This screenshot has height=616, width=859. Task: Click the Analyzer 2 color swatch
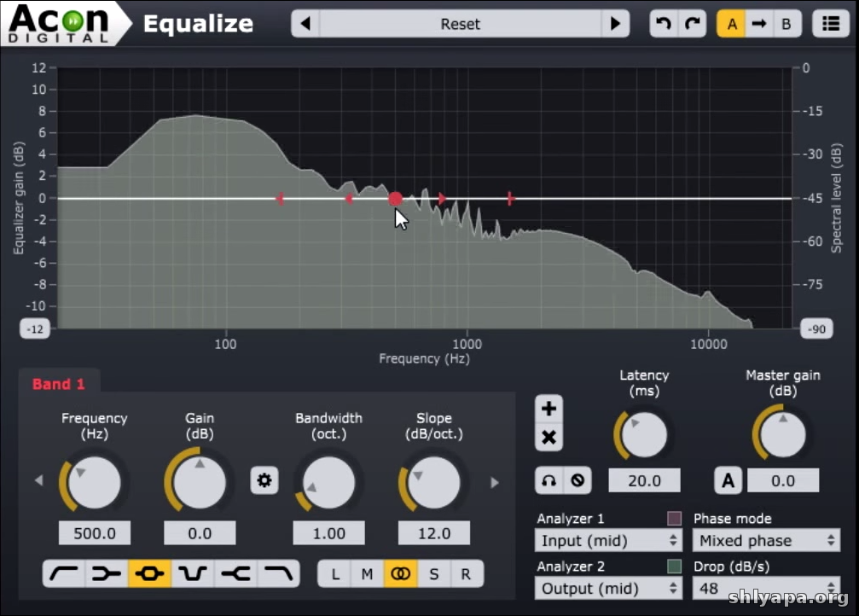[674, 566]
